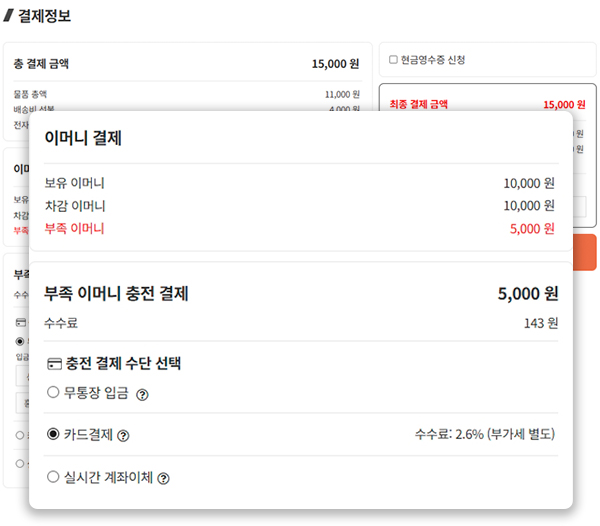This screenshot has height=526, width=600.
Task: Click 부족 이머니 충전 결제 heading
Action: point(116,294)
